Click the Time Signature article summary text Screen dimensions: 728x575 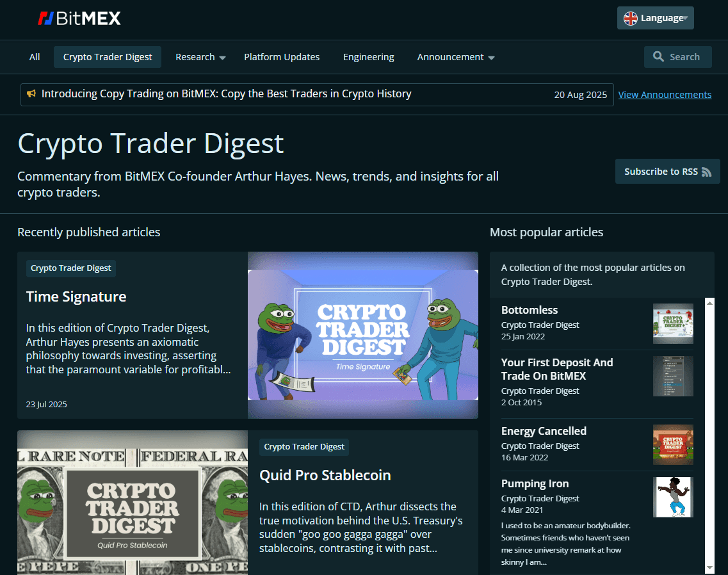coord(128,349)
